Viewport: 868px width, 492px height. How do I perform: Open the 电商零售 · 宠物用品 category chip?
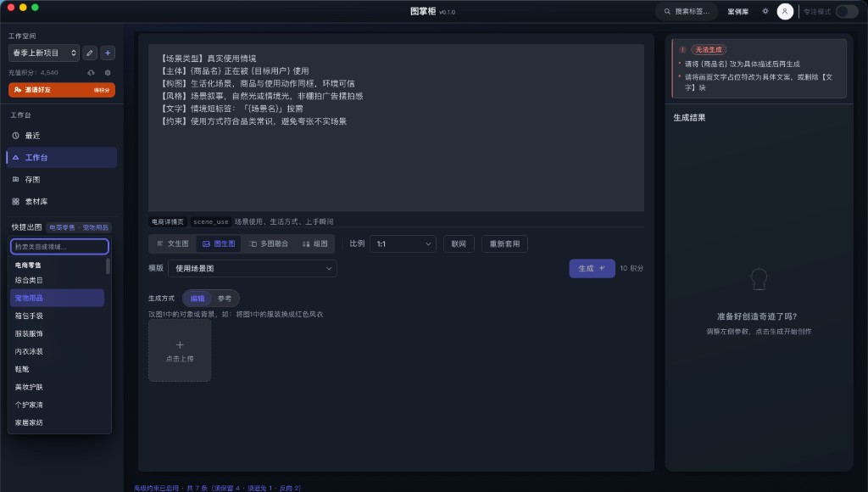pyautogui.click(x=79, y=227)
